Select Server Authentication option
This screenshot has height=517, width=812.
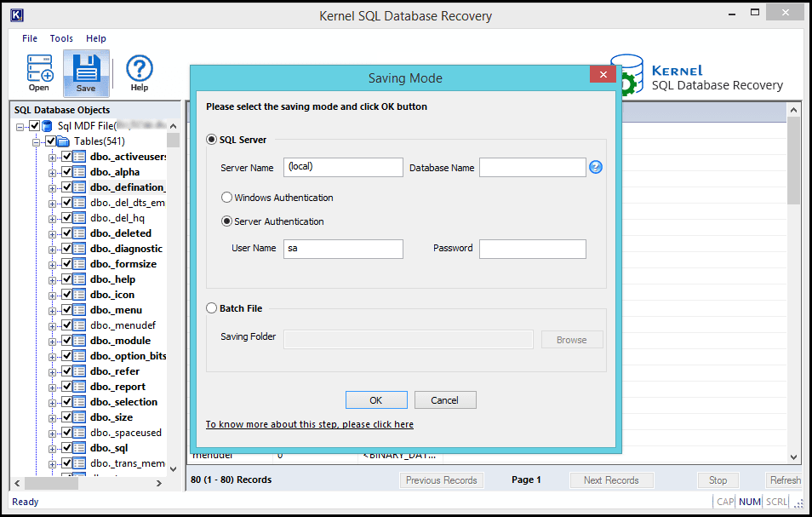226,221
